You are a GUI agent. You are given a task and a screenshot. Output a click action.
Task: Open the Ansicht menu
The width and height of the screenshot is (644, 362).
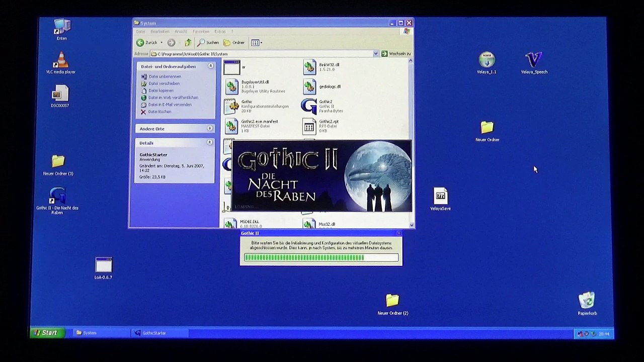click(181, 32)
